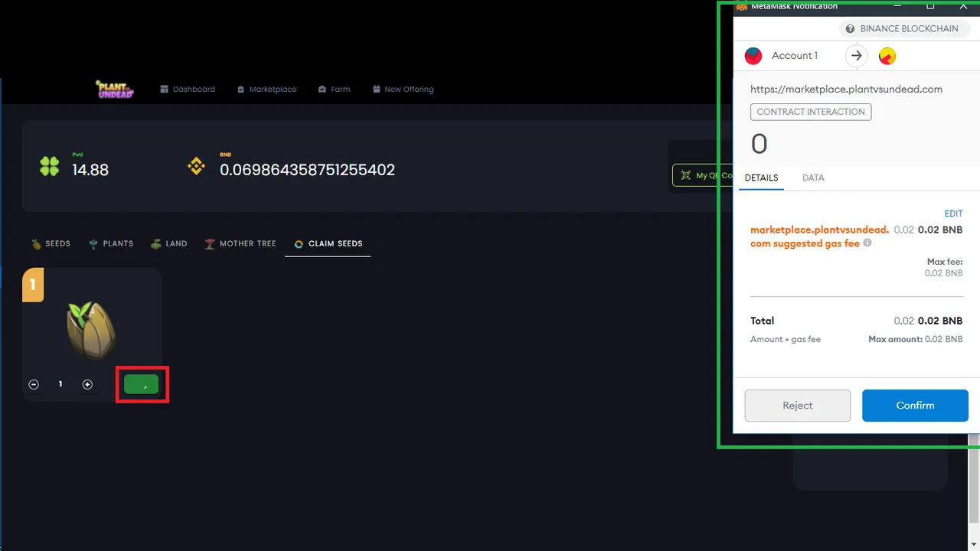Click the arrow between account icons

857,56
